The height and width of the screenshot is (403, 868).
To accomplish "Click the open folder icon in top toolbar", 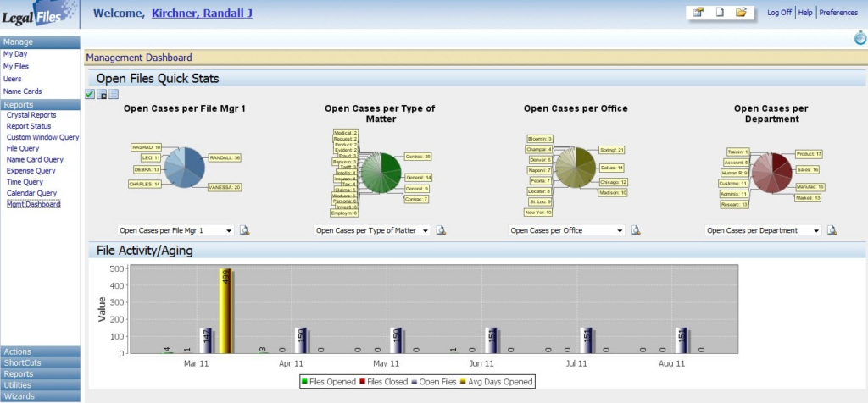I will tap(741, 12).
